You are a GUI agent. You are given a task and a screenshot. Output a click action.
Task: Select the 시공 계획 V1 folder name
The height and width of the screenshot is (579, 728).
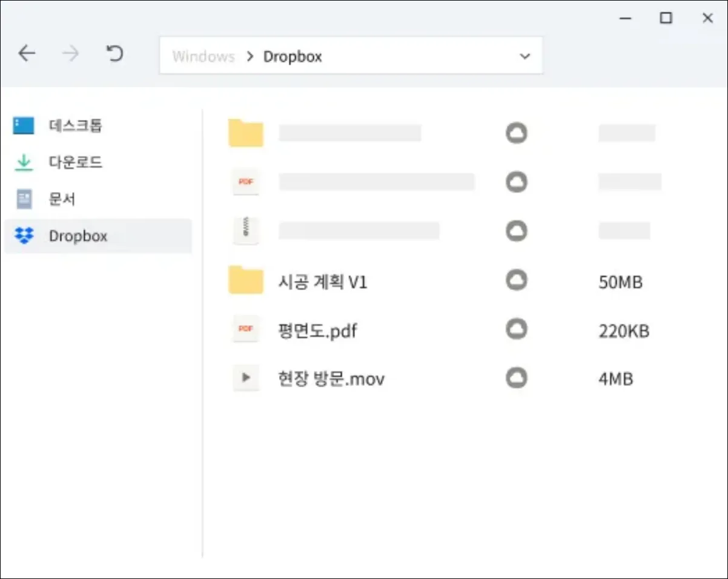pos(323,282)
